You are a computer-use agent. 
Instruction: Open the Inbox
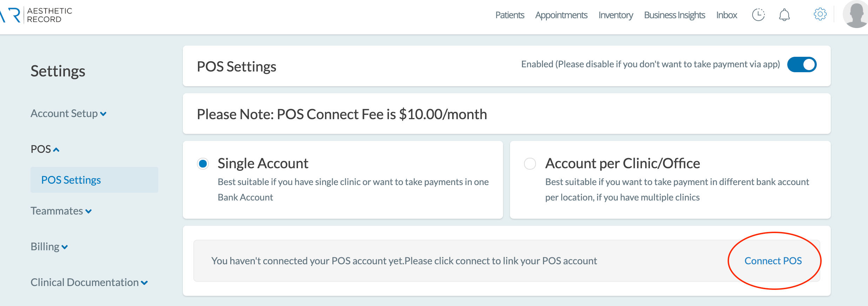click(x=727, y=15)
